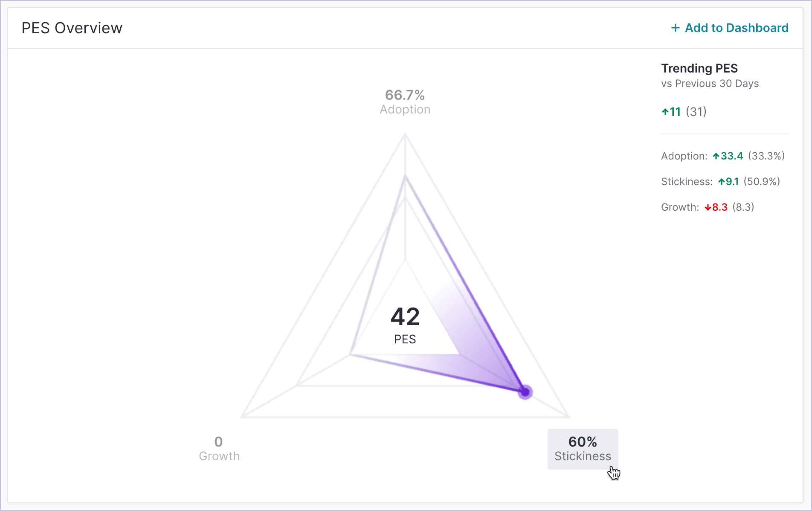
Task: Click the 66.7% Adoption label
Action: pos(405,102)
